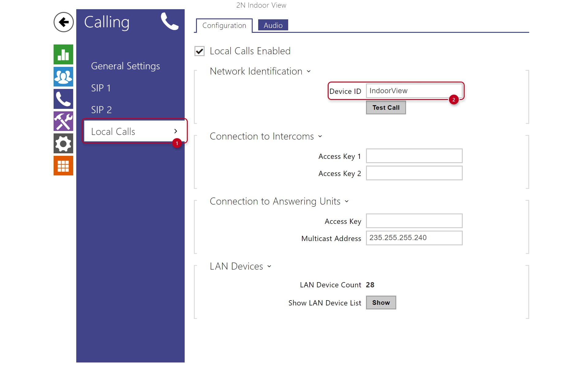Open the System gear icon
588x368 pixels.
pos(63,144)
